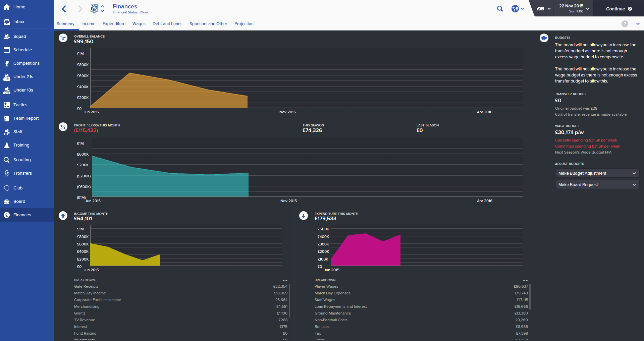Viewport: 644px width, 341px height.
Task: Open the Team Report icon
Action: pos(7,118)
